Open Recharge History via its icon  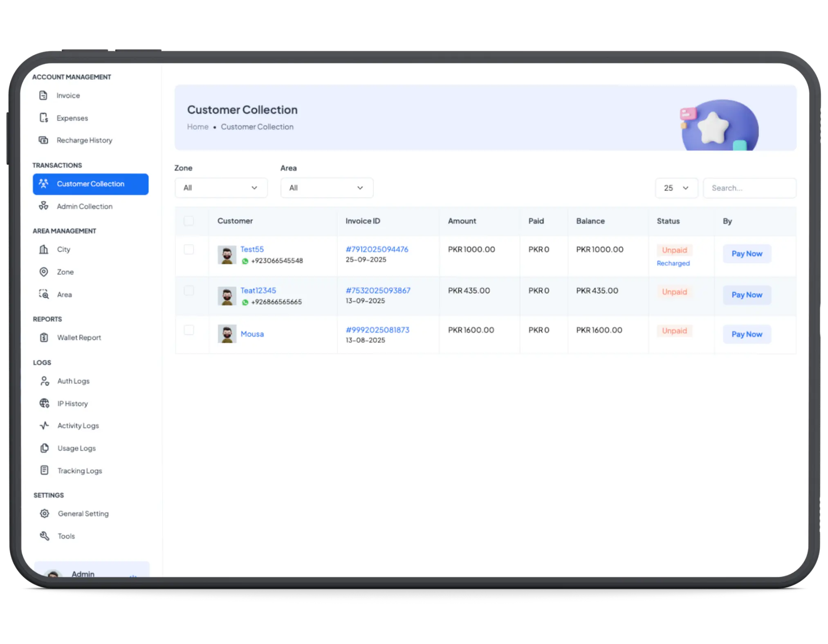pyautogui.click(x=44, y=140)
